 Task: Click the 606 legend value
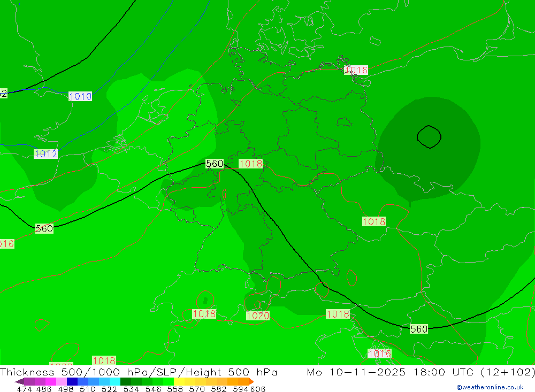258,389
